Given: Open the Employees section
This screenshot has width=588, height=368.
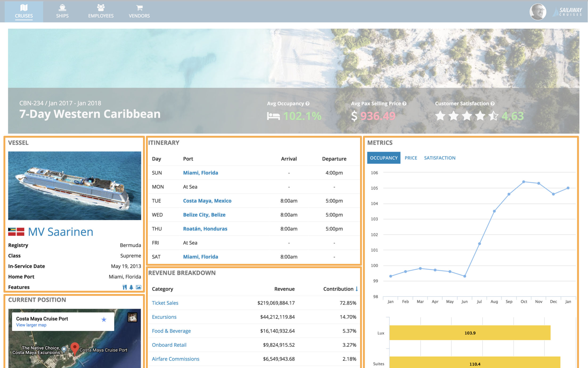Looking at the screenshot, I should (x=101, y=11).
